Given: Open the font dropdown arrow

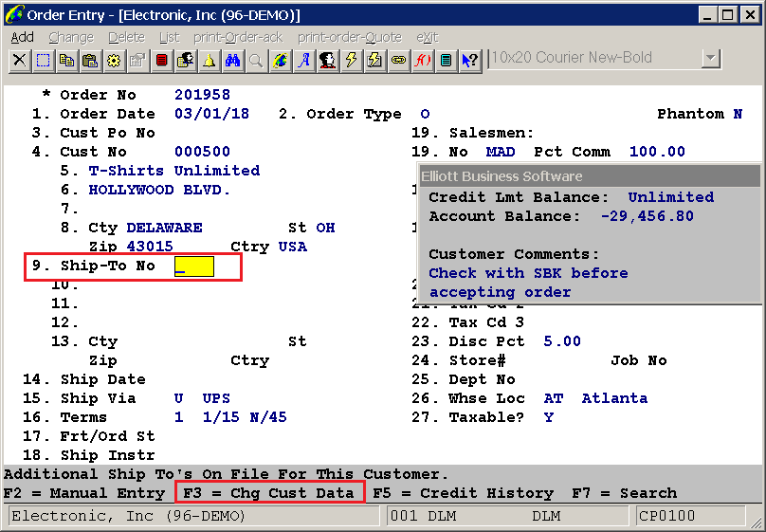Looking at the screenshot, I should click(x=711, y=59).
